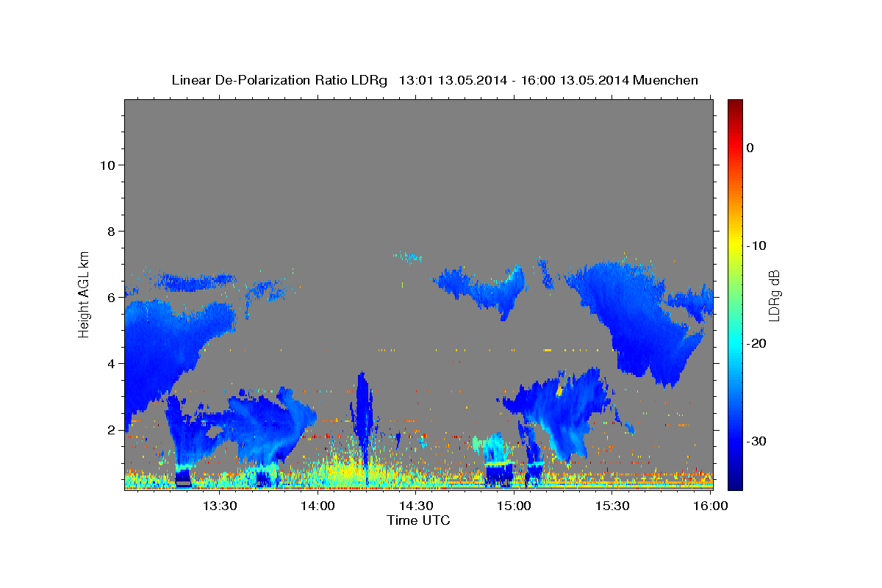Click the colorbar value -30
This screenshot has width=882, height=588.
click(757, 441)
